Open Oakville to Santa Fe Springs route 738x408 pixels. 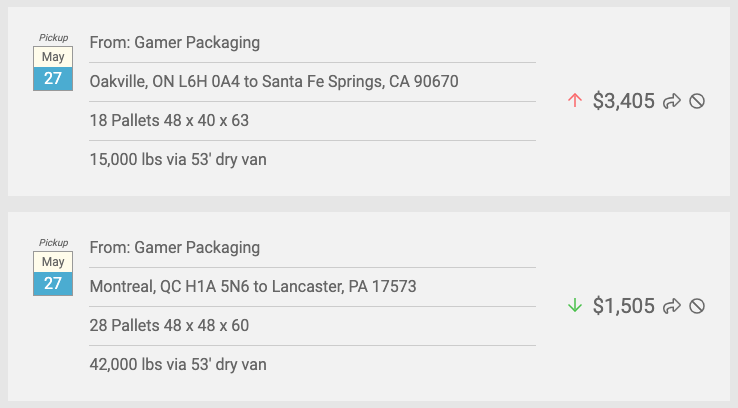pos(274,81)
